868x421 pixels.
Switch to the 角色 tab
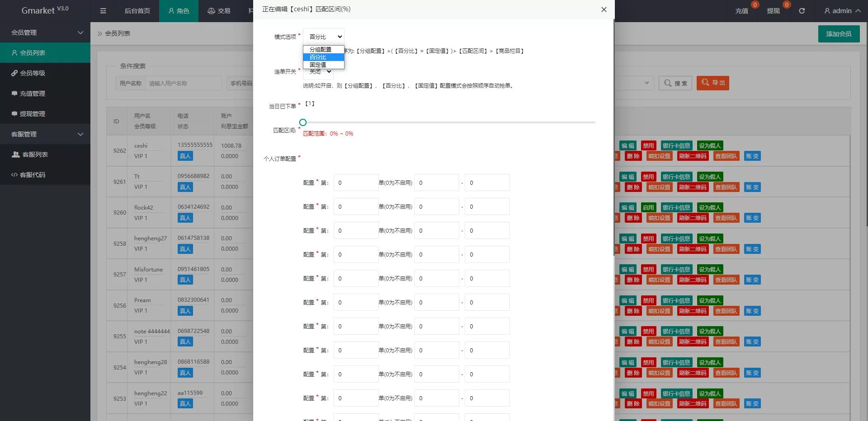pyautogui.click(x=179, y=11)
